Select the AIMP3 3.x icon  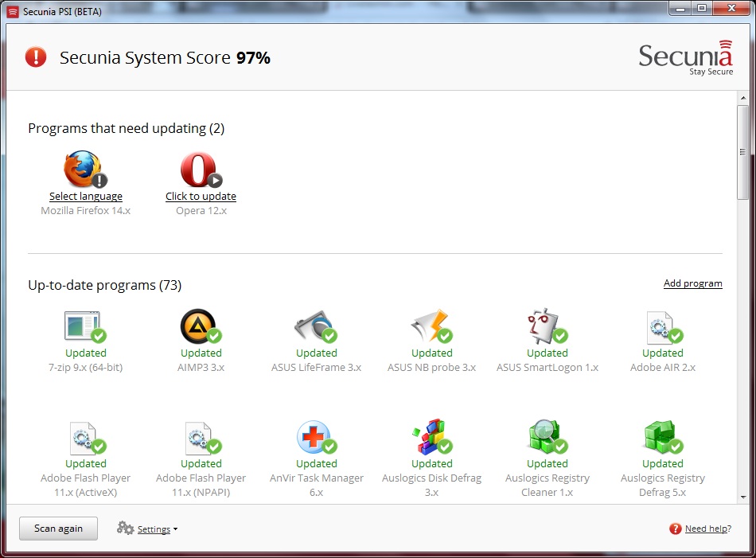201,326
